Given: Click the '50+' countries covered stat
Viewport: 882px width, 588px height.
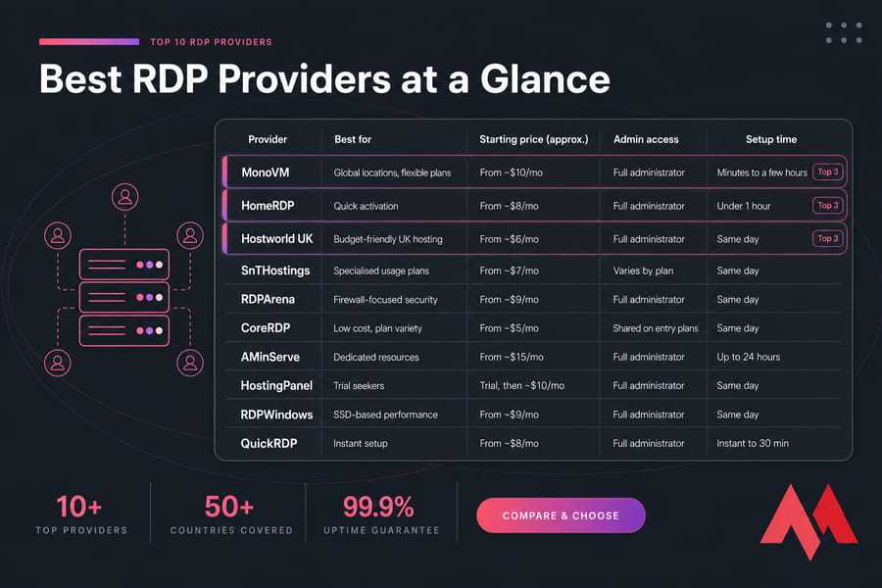Looking at the screenshot, I should [x=229, y=507].
